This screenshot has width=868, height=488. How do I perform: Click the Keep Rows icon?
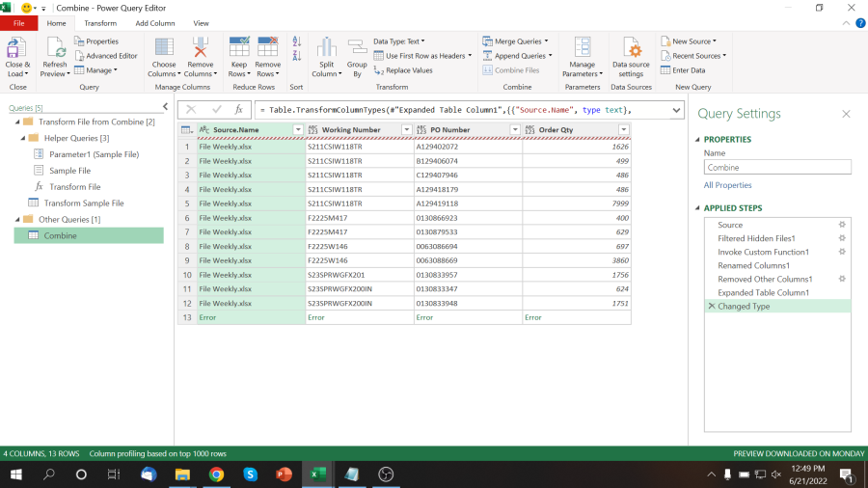(239, 48)
